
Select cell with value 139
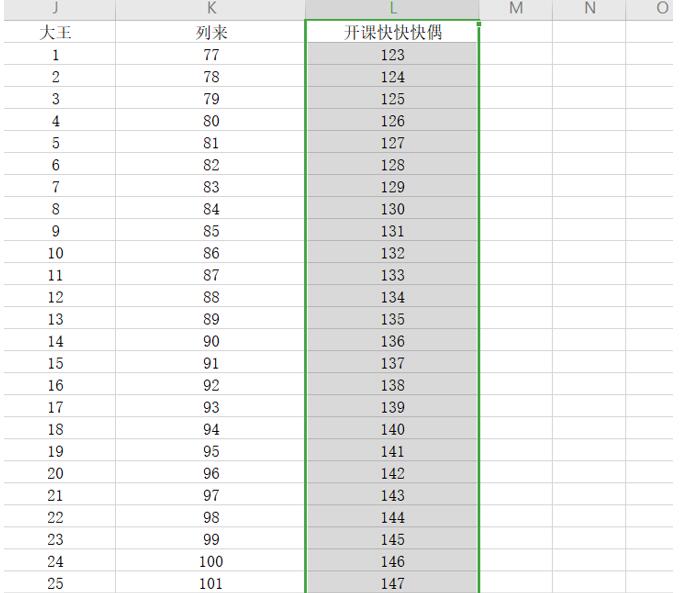392,407
